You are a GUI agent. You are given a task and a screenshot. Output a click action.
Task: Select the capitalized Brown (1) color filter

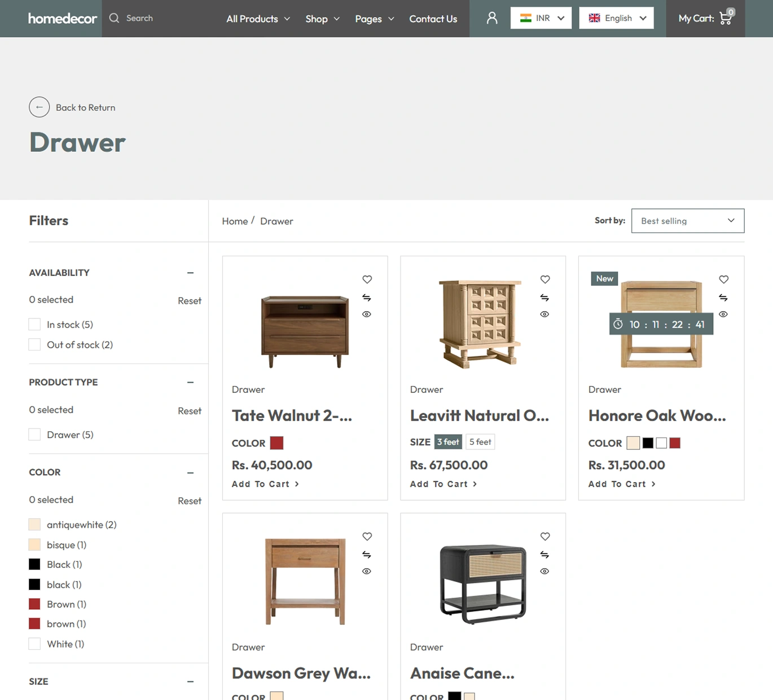pos(34,604)
